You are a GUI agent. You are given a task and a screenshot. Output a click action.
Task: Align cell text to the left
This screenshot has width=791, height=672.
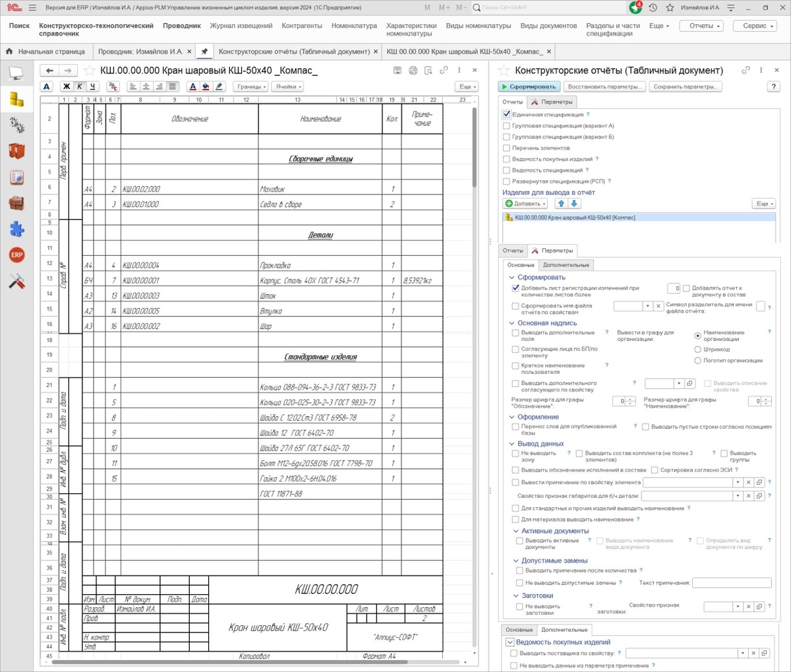tap(132, 86)
